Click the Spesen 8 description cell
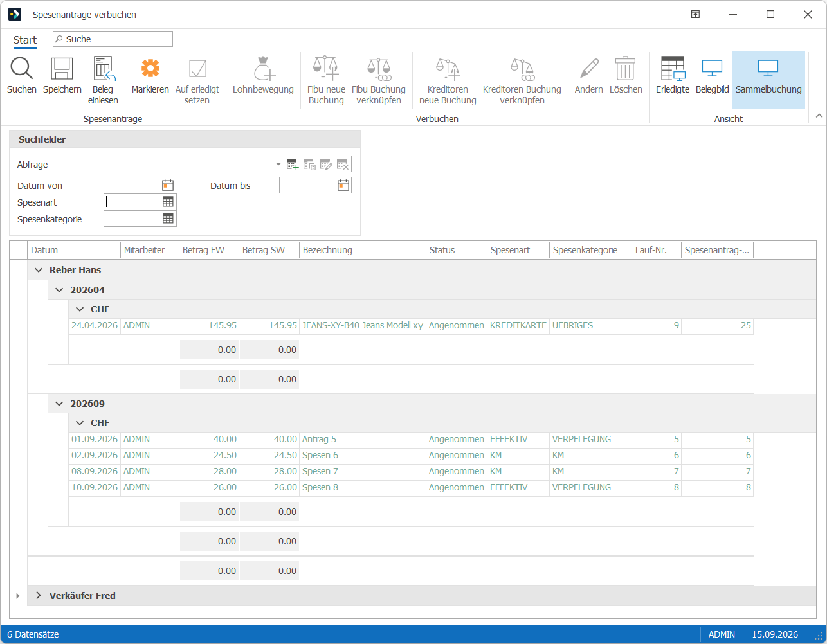This screenshot has width=827, height=644. coord(363,487)
